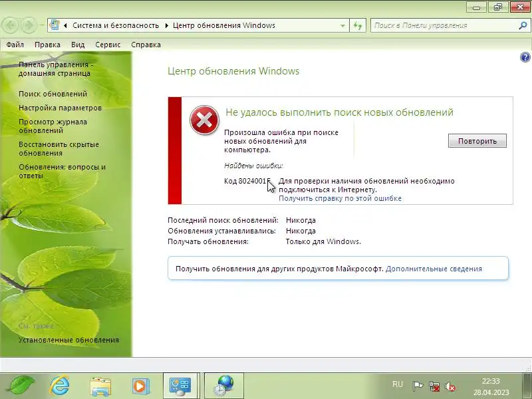Open 'Установленные обновления' link
Viewport: 532px width, 399px height.
pyautogui.click(x=69, y=340)
